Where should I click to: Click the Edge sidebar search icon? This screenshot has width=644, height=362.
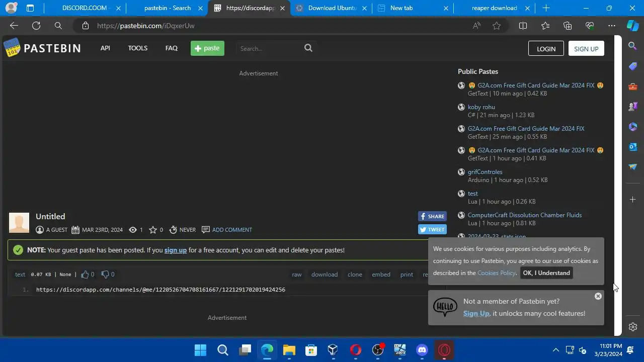633,46
